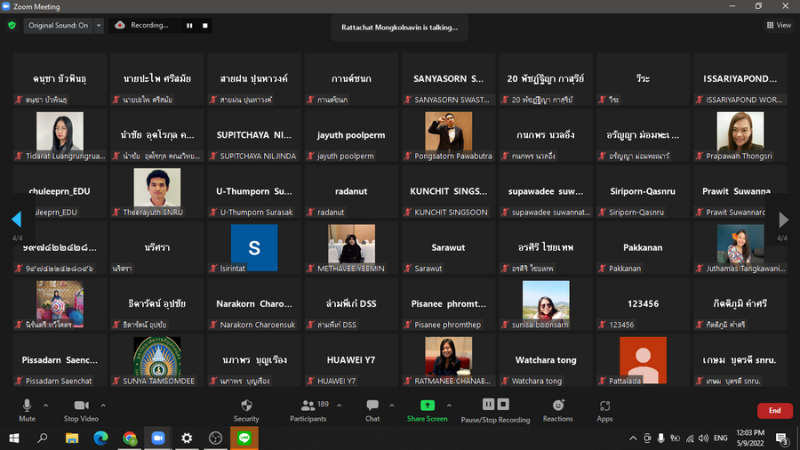Go to the previous gallery page arrow
The image size is (800, 450).
tap(16, 219)
